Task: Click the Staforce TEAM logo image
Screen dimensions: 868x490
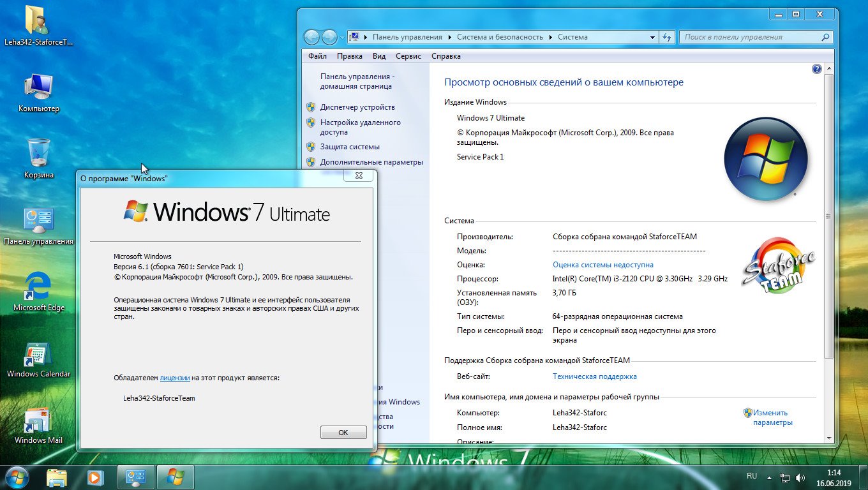Action: coord(779,265)
